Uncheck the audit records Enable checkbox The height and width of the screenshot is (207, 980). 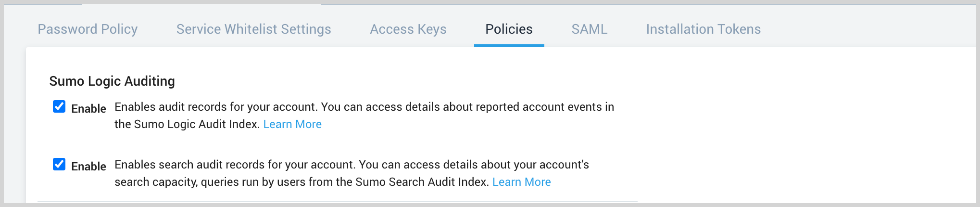coord(59,106)
